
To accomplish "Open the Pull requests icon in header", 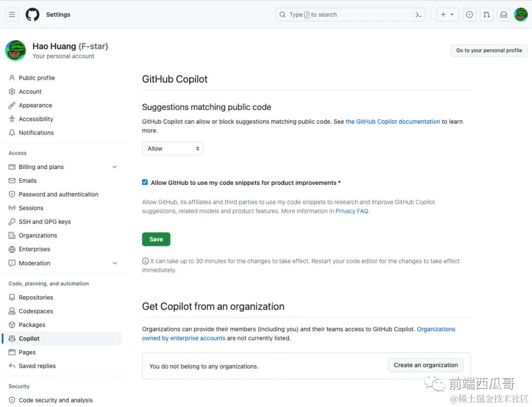I will 487,15.
